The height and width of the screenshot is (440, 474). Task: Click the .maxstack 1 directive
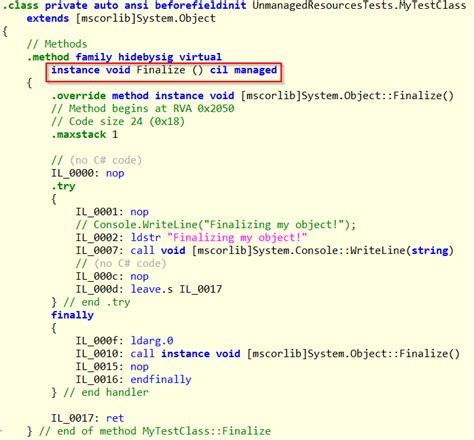point(84,135)
